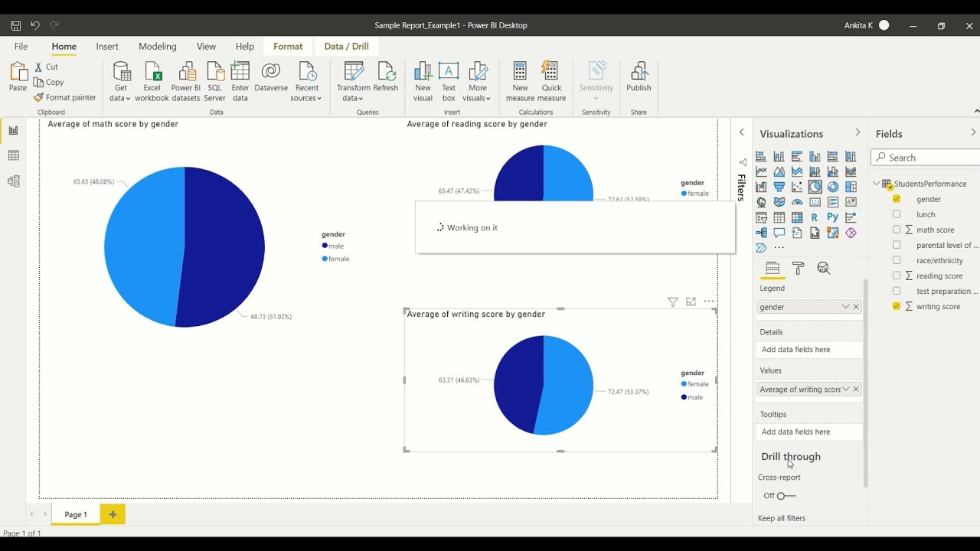Check the reading score field

coord(897,275)
